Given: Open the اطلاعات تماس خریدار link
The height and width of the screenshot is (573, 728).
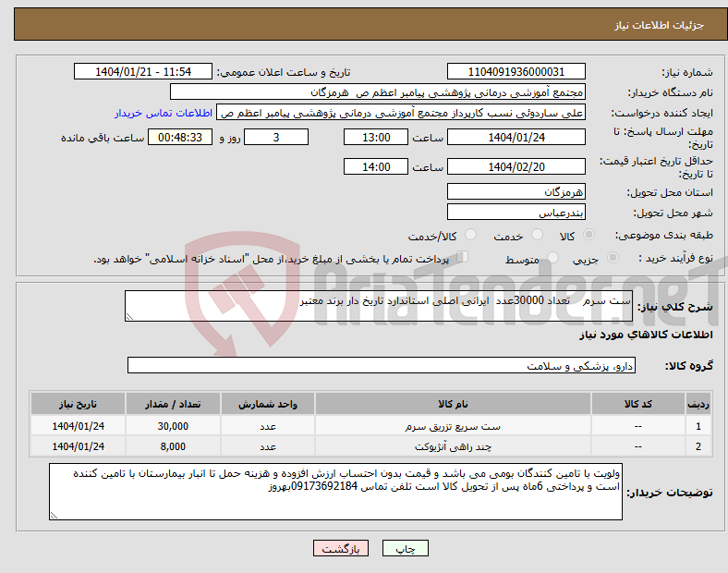Looking at the screenshot, I should 164,113.
